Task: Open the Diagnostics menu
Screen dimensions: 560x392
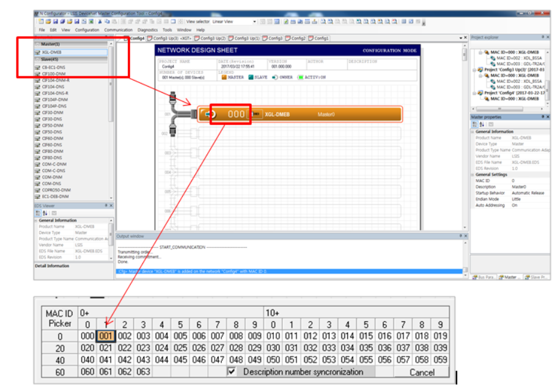Action: click(x=149, y=29)
